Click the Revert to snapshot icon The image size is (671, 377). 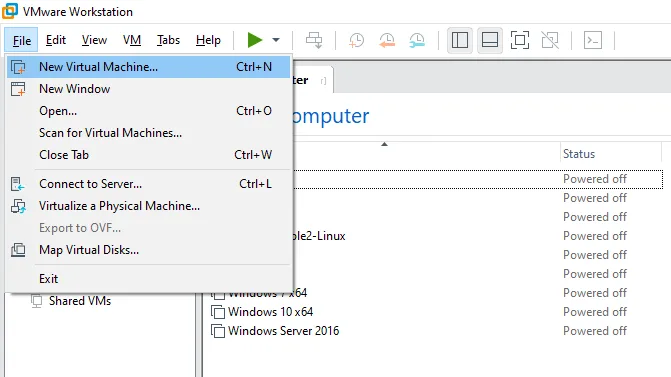click(387, 40)
